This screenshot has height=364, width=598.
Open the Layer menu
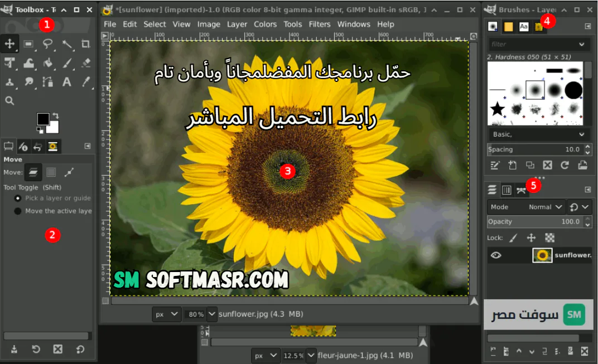(237, 24)
